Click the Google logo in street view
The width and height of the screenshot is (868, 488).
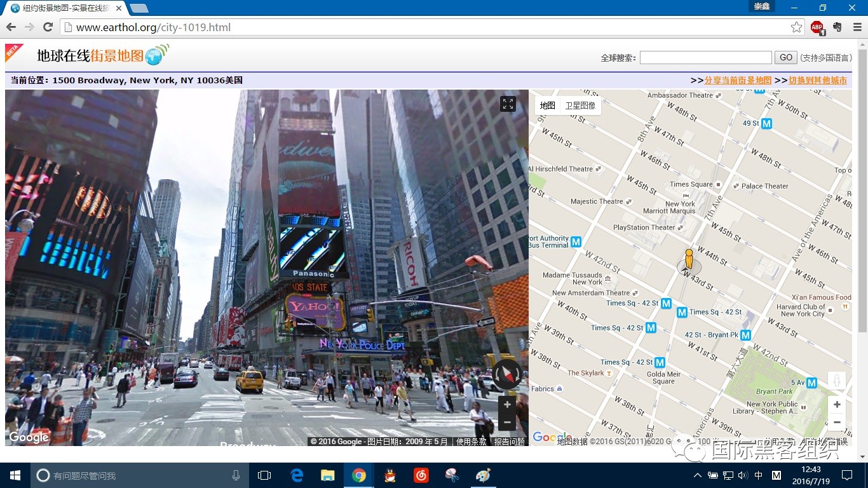pyautogui.click(x=29, y=437)
